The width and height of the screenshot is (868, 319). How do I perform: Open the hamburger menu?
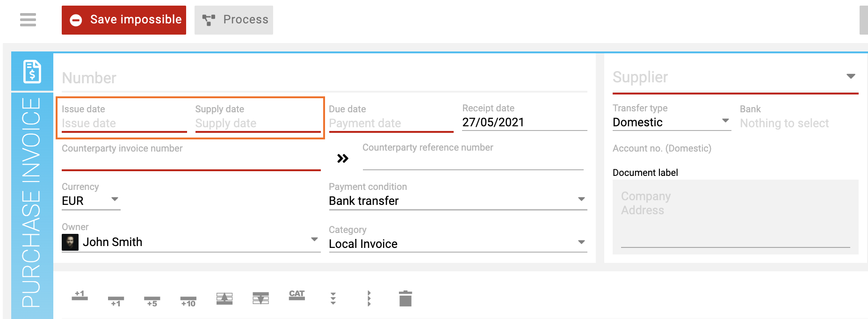pos(28,20)
